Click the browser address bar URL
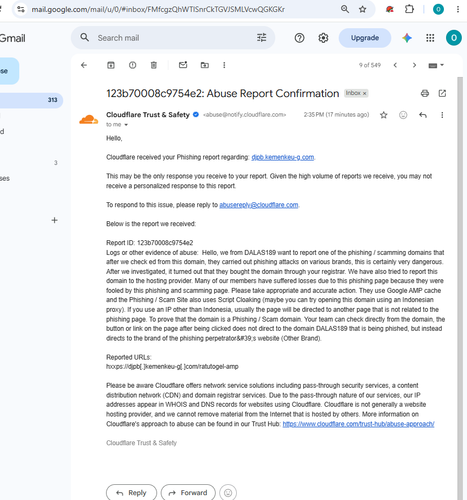This screenshot has height=500, width=467. point(158,9)
